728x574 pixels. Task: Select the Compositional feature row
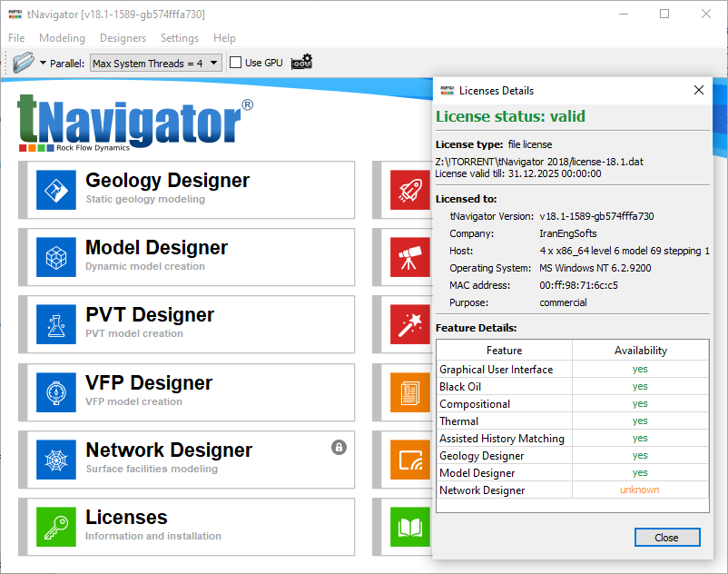[573, 403]
